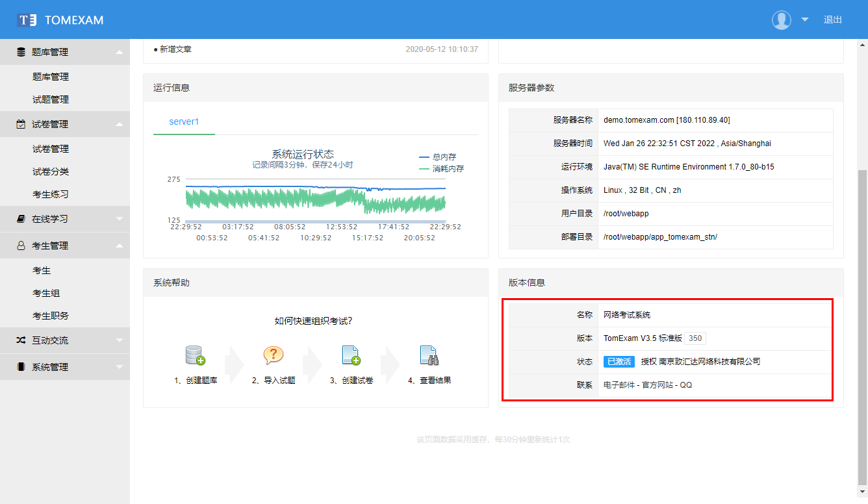Collapse the 试卷管理 sidebar section
Image resolution: width=868 pixels, height=504 pixels.
click(x=65, y=124)
